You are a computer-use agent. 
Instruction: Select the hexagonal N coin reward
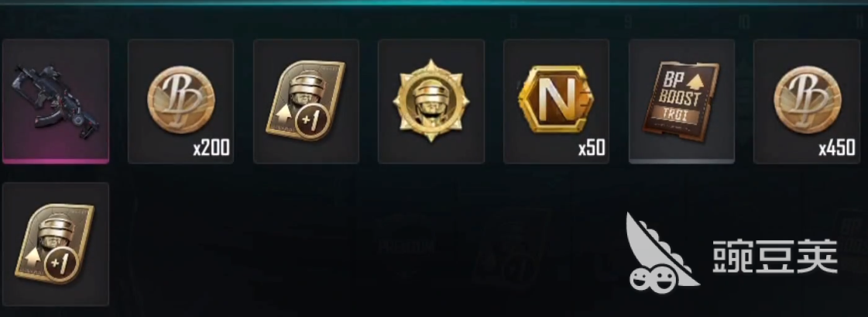coord(556,102)
